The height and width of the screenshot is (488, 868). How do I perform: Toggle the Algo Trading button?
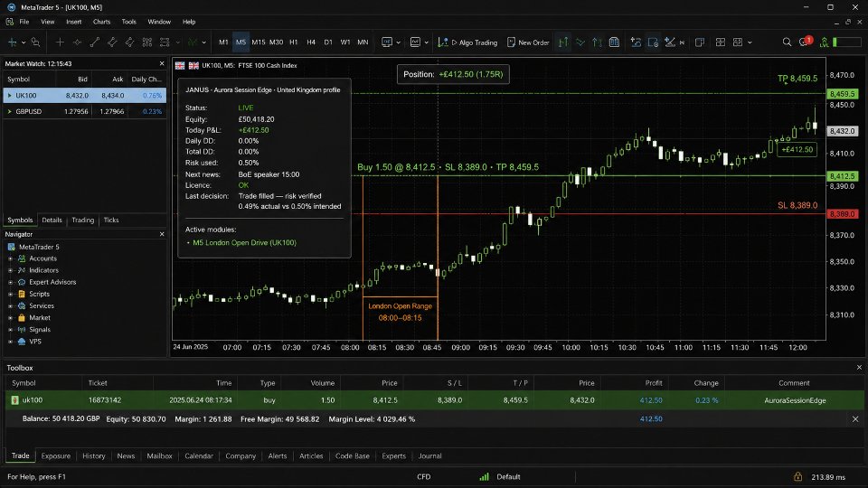click(468, 42)
